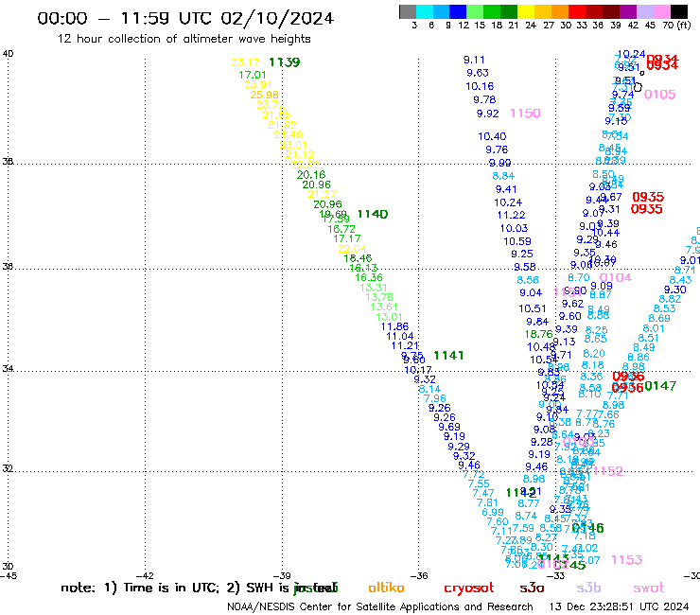This screenshot has width=700, height=615.
Task: Select the light green 15 ft legend swatch
Action: click(x=476, y=11)
